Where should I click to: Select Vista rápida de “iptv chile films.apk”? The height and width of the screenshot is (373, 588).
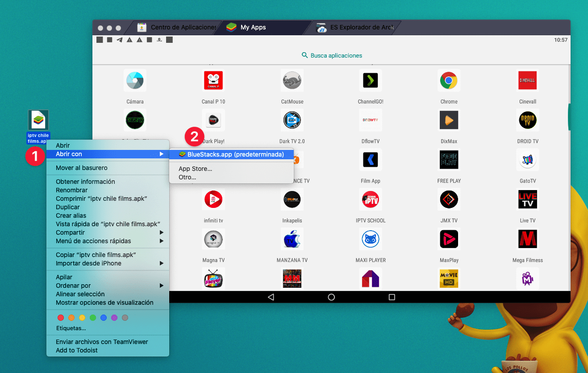pos(108,224)
